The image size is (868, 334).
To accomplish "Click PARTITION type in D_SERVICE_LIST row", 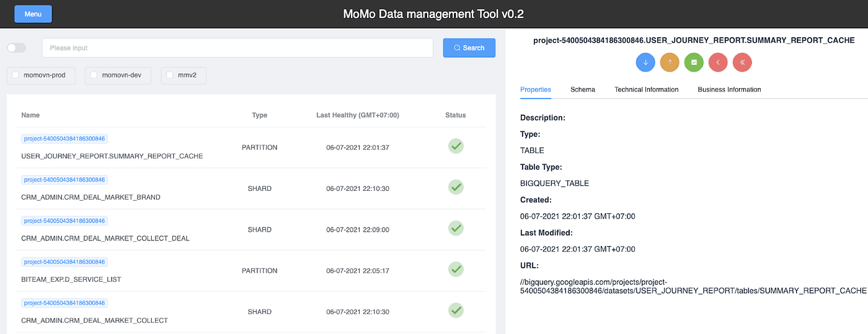I will (260, 271).
